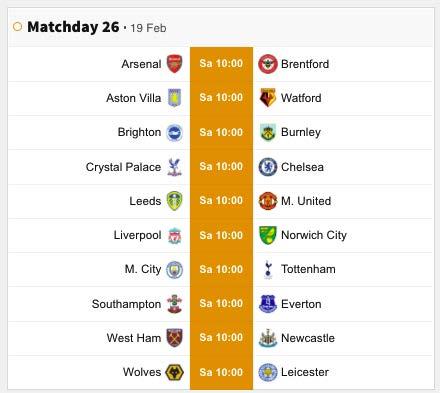Select the Watford badge icon

(268, 98)
